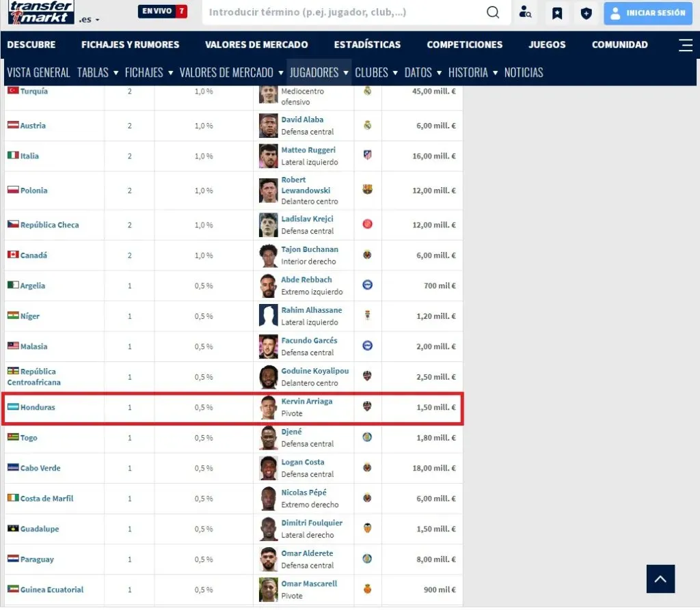
Task: Click the scroll-to-top arrow button
Action: click(x=660, y=579)
